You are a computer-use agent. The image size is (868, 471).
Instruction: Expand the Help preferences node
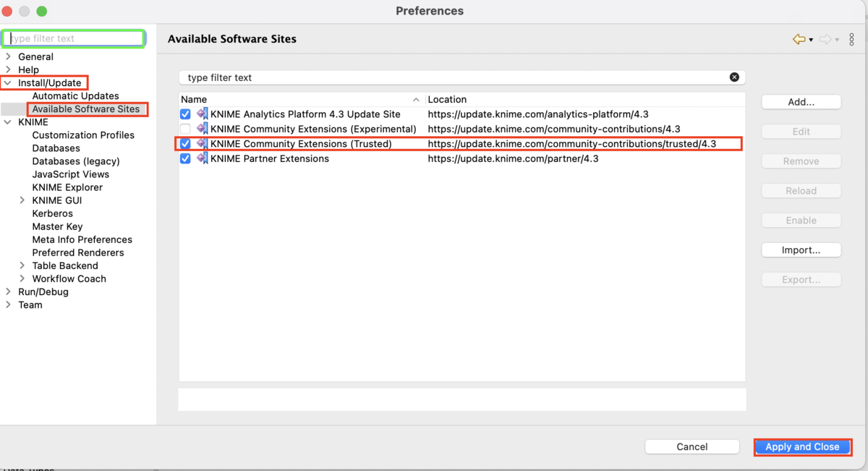[x=8, y=69]
